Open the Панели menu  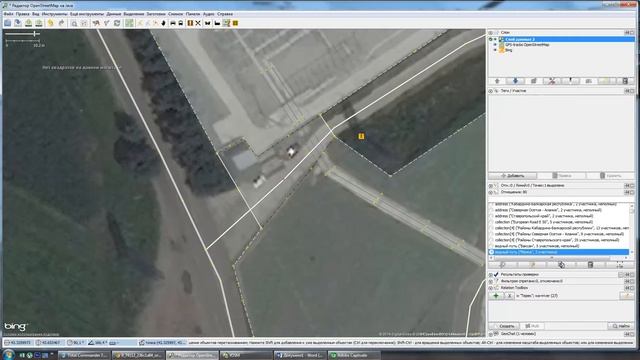[193, 14]
